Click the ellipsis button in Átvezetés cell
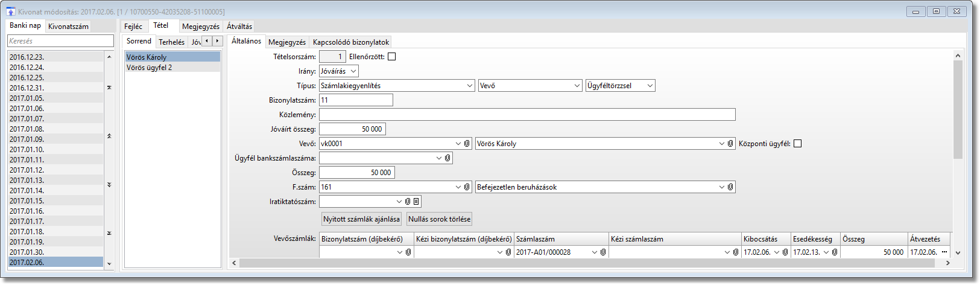The height and width of the screenshot is (285, 980). pyautogui.click(x=944, y=252)
